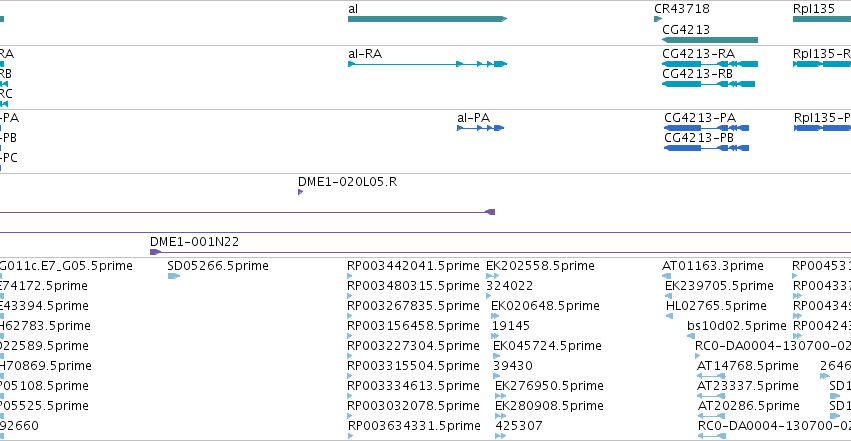Click the CG4213-PA protein glyph
This screenshot has width=851, height=441.
[707, 128]
